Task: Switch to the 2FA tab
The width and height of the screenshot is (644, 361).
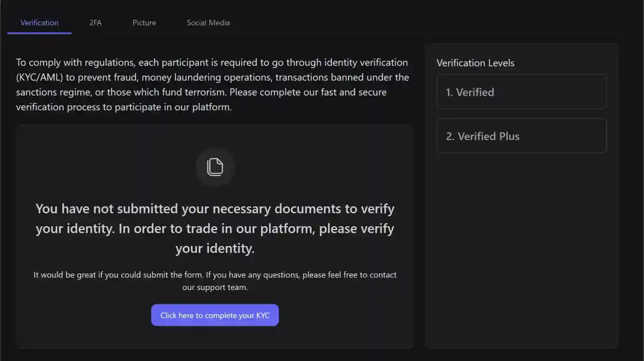Action: coord(95,23)
